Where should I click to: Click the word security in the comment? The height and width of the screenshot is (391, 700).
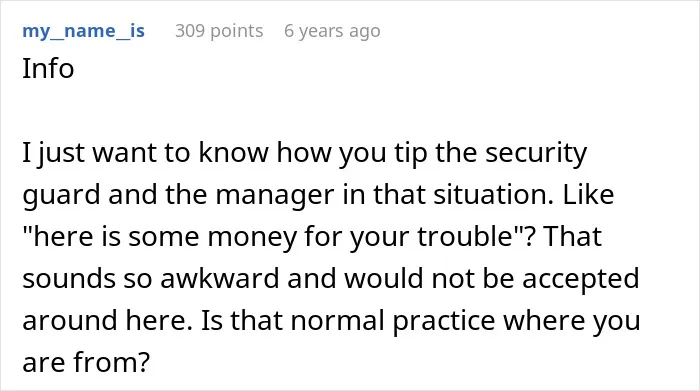coord(536,153)
